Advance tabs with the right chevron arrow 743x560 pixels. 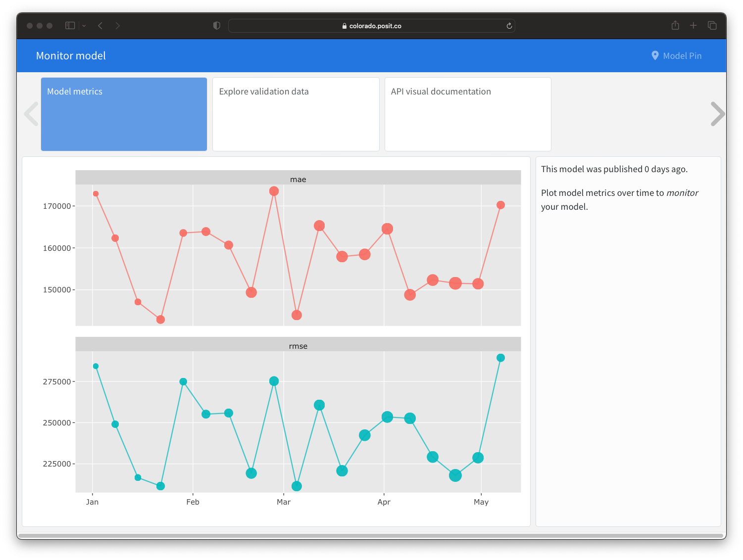point(717,114)
